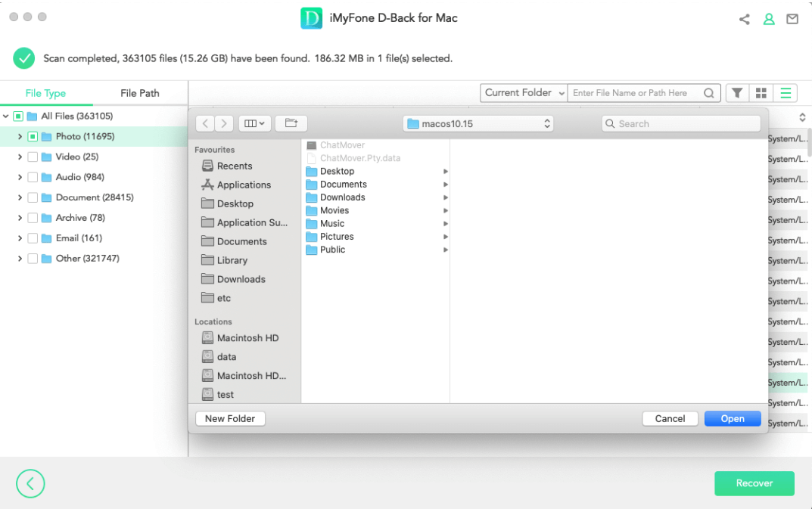Viewport: 812px width, 509px height.
Task: Collapse the All Files tree node
Action: point(6,116)
